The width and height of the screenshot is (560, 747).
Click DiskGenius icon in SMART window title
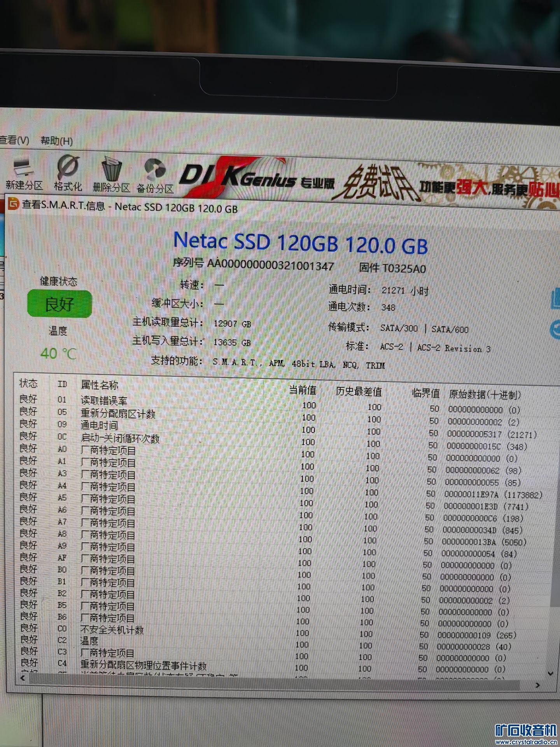pyautogui.click(x=14, y=203)
